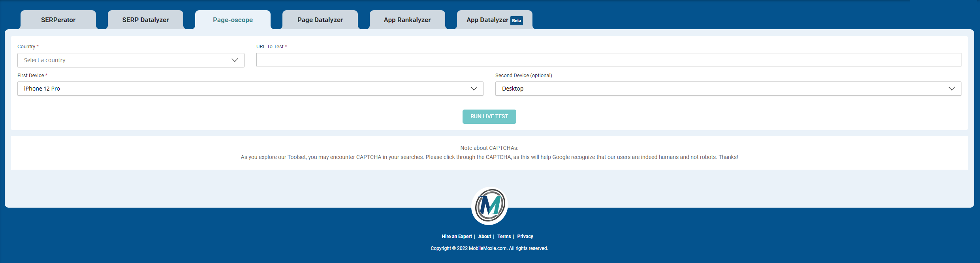980x263 pixels.
Task: Click the 'Note about CAPTCHAs:' heading
Action: 489,148
